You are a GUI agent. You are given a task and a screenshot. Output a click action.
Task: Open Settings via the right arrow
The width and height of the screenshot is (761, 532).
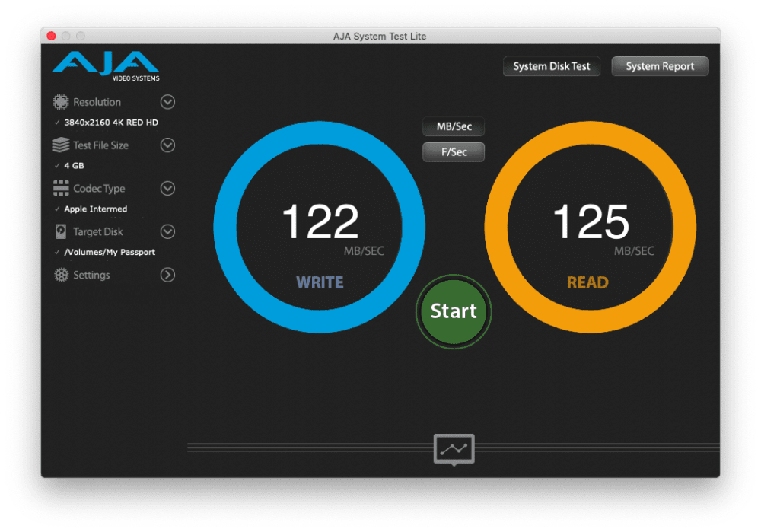(x=167, y=275)
